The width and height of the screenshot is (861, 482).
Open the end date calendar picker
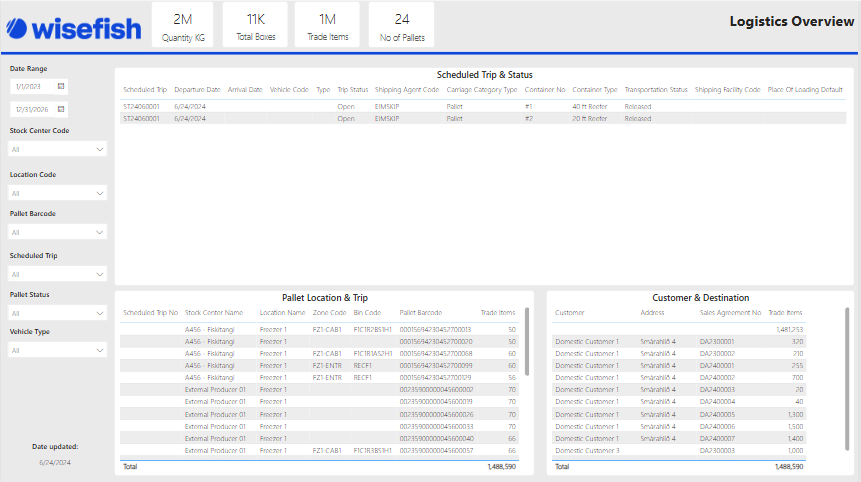[x=61, y=109]
